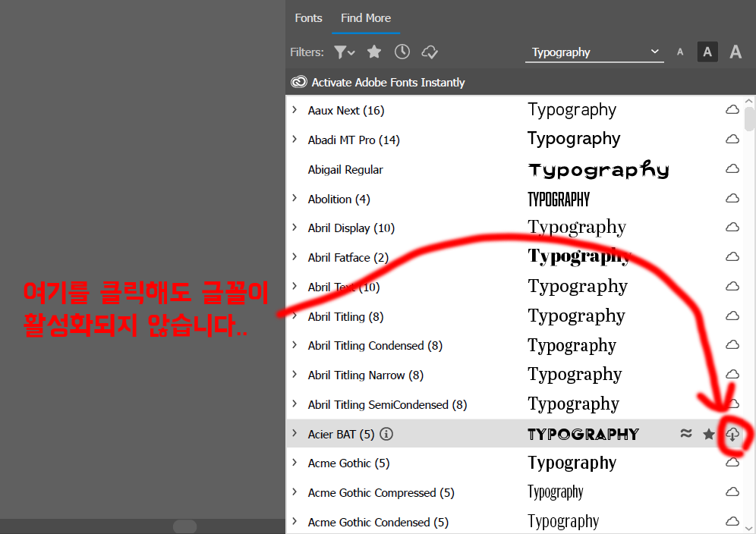Add Acier BAT to favorites star
This screenshot has width=756, height=534.
[709, 434]
